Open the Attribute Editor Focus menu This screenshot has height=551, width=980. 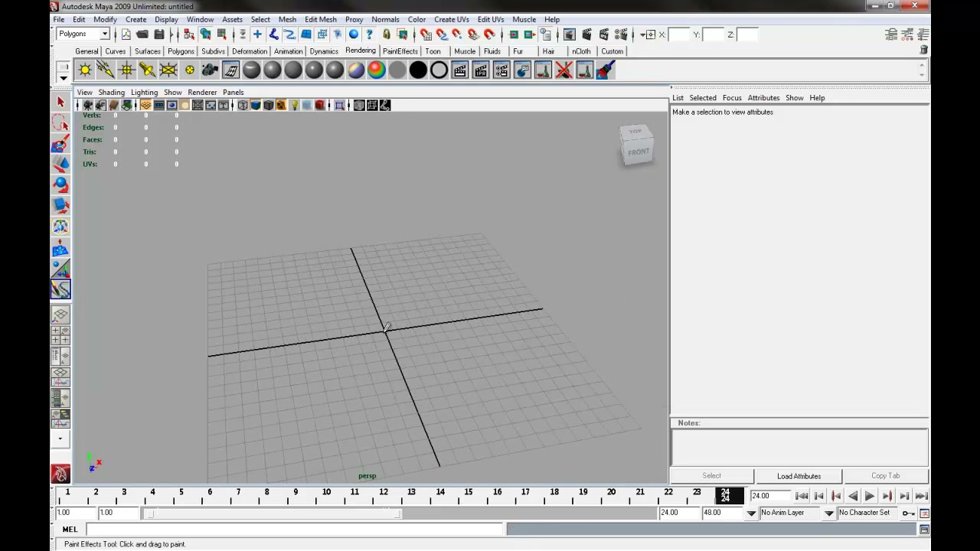click(x=732, y=98)
